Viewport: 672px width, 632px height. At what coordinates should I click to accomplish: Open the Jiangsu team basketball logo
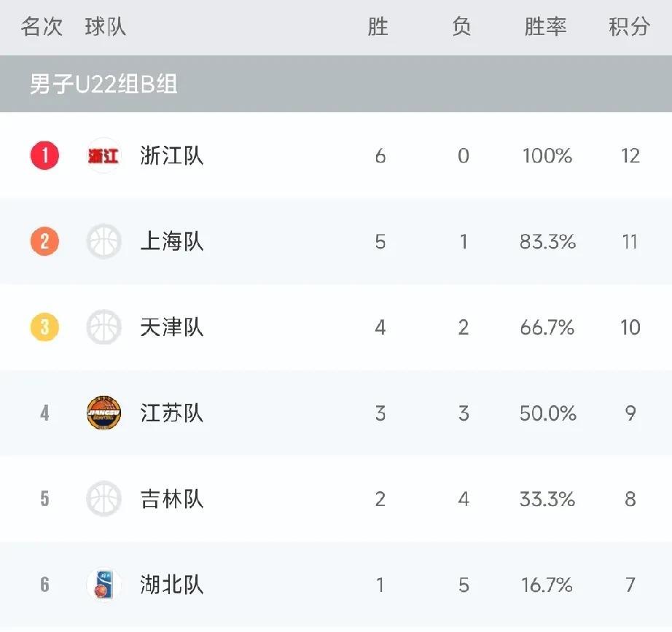(103, 413)
